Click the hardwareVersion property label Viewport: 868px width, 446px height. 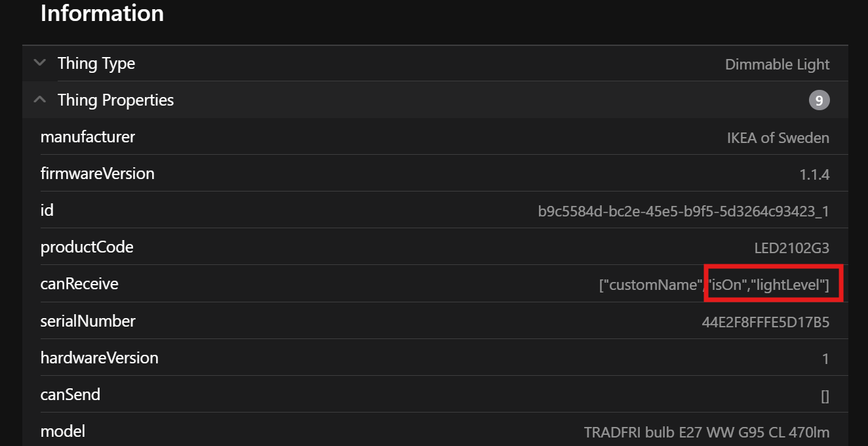[x=100, y=357]
